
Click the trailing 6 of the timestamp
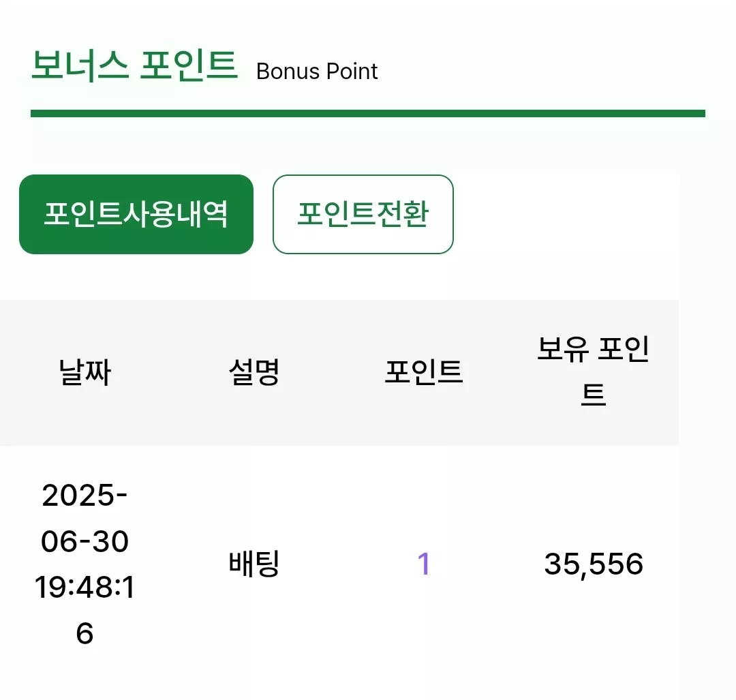[x=85, y=633]
